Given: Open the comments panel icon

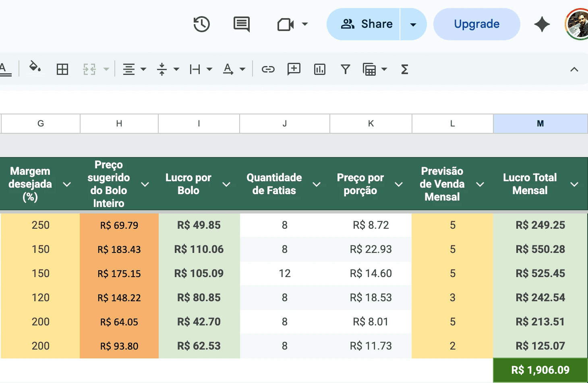Looking at the screenshot, I should [x=242, y=24].
